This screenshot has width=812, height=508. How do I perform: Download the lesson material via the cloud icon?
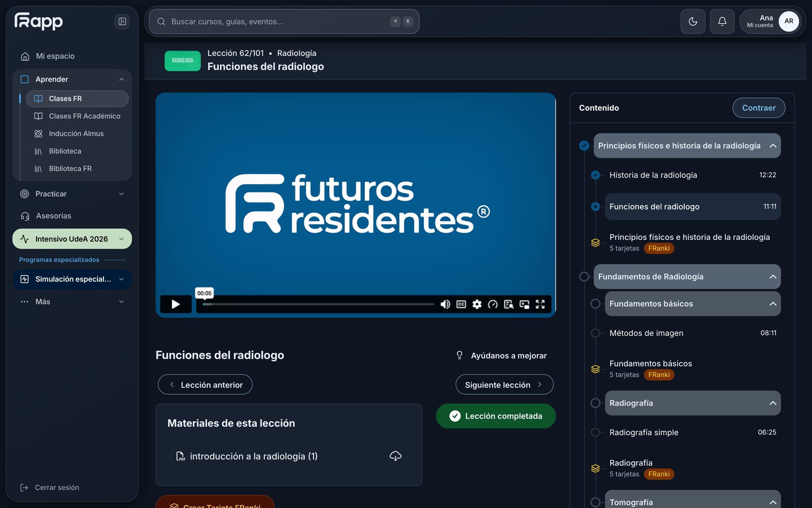coord(395,456)
